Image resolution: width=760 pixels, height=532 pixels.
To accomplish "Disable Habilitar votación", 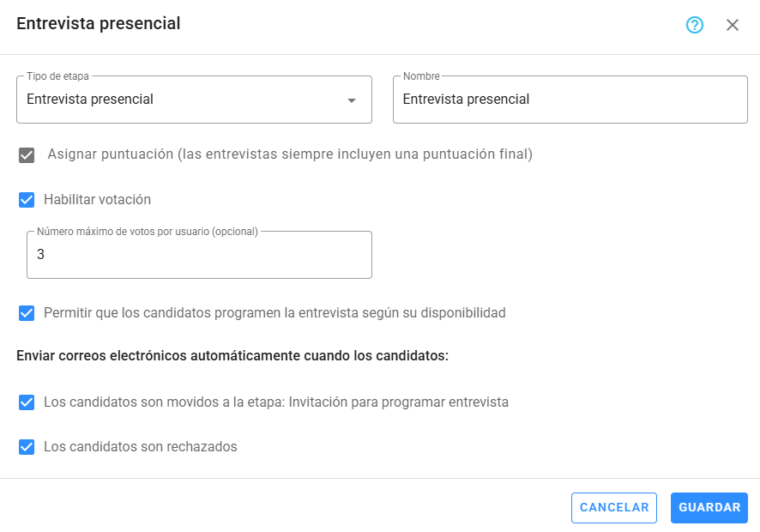I will [x=26, y=199].
